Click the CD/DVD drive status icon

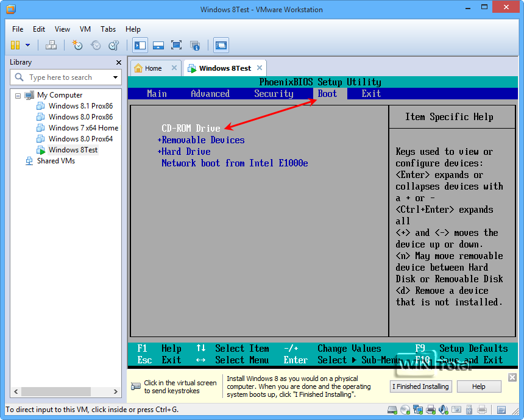(x=405, y=409)
